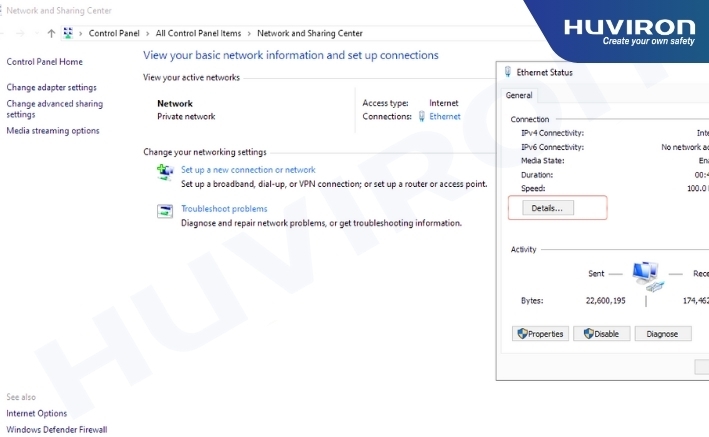This screenshot has height=437, width=709.
Task: Click the forward navigation arrow
Action: click(20, 33)
